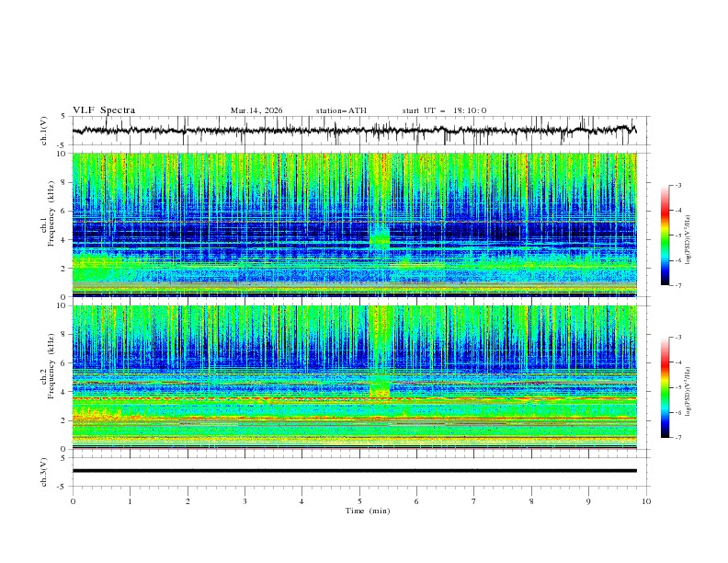
Task: Click time axis tick label "6"
Action: coord(416,501)
